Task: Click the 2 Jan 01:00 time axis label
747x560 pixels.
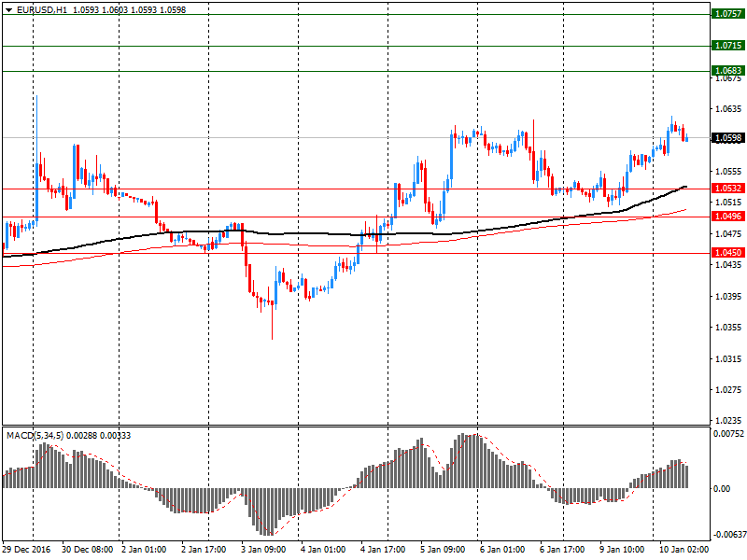Action: (144, 549)
